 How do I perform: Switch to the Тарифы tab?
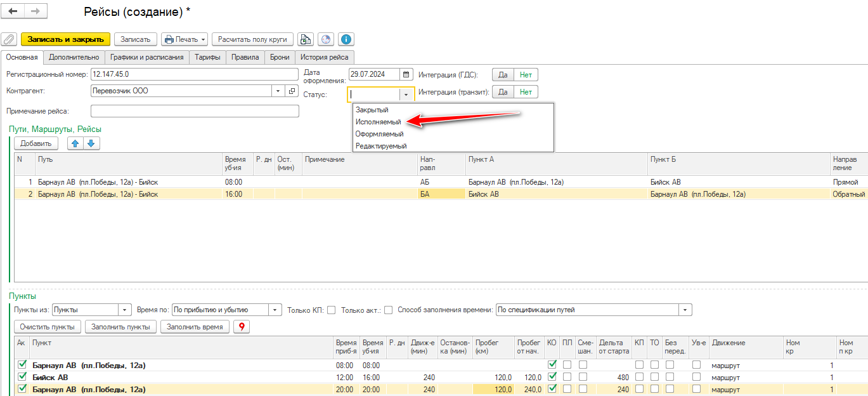pos(208,57)
